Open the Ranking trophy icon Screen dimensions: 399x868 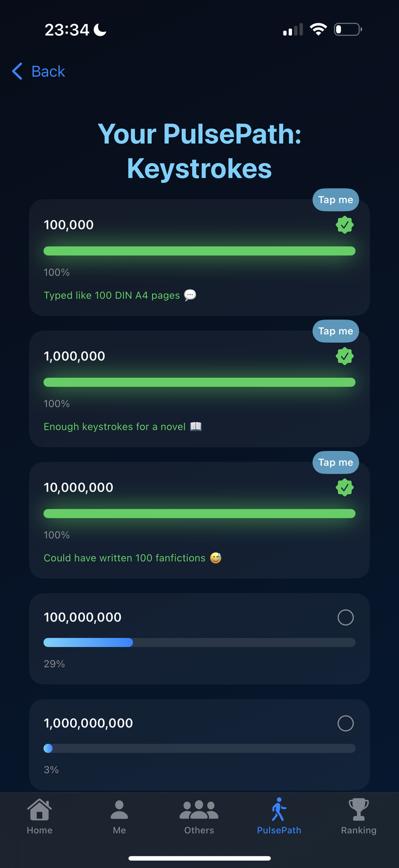tap(359, 809)
